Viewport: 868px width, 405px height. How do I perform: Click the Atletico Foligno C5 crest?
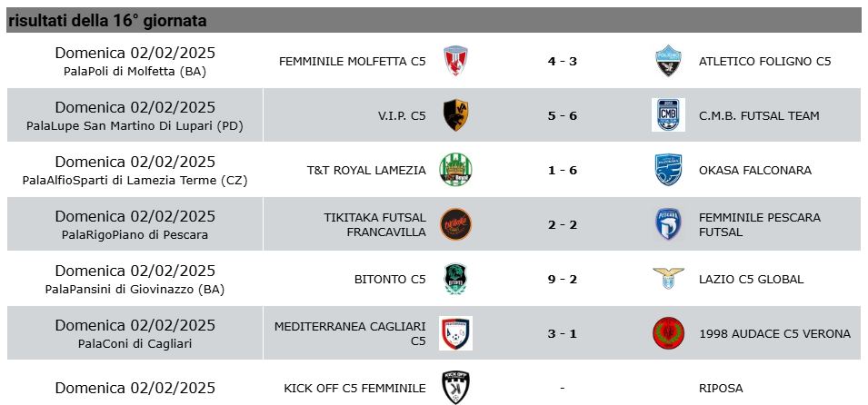click(x=668, y=61)
